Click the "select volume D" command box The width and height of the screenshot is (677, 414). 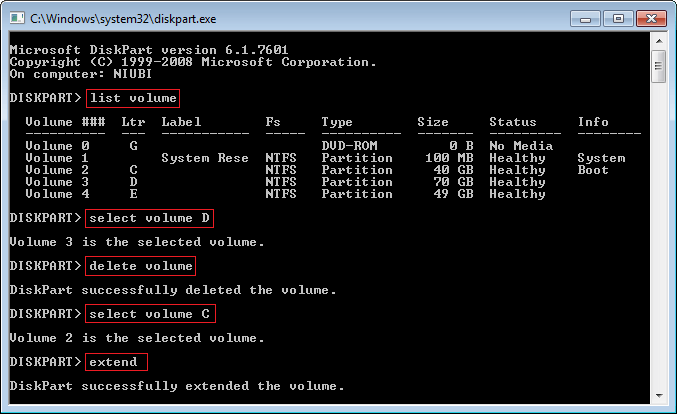tap(150, 218)
